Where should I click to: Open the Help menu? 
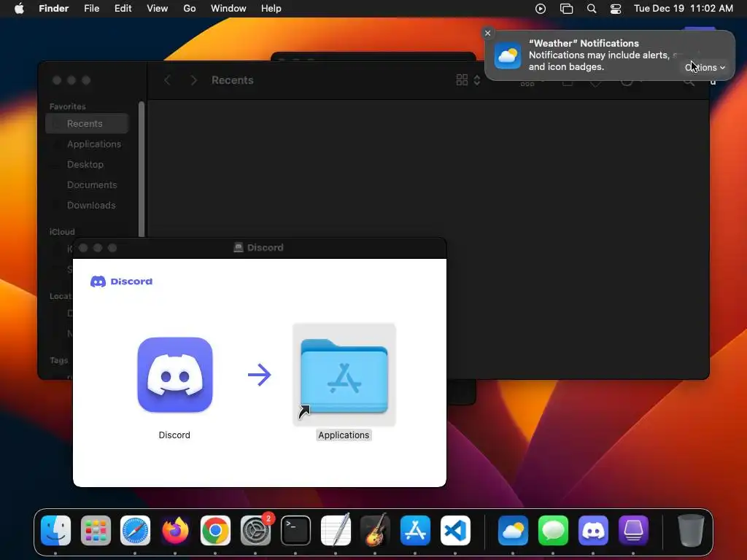[271, 9]
